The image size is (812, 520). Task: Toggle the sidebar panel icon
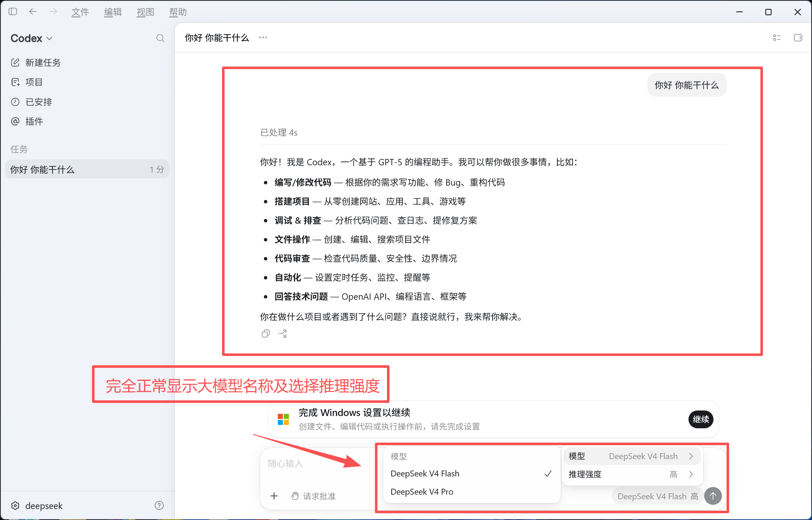(x=13, y=12)
